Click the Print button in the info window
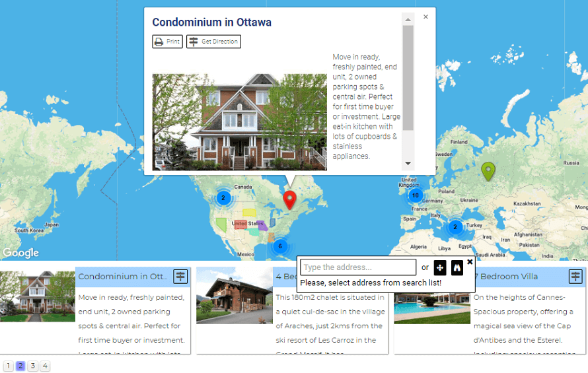This screenshot has width=588, height=373. click(x=167, y=42)
